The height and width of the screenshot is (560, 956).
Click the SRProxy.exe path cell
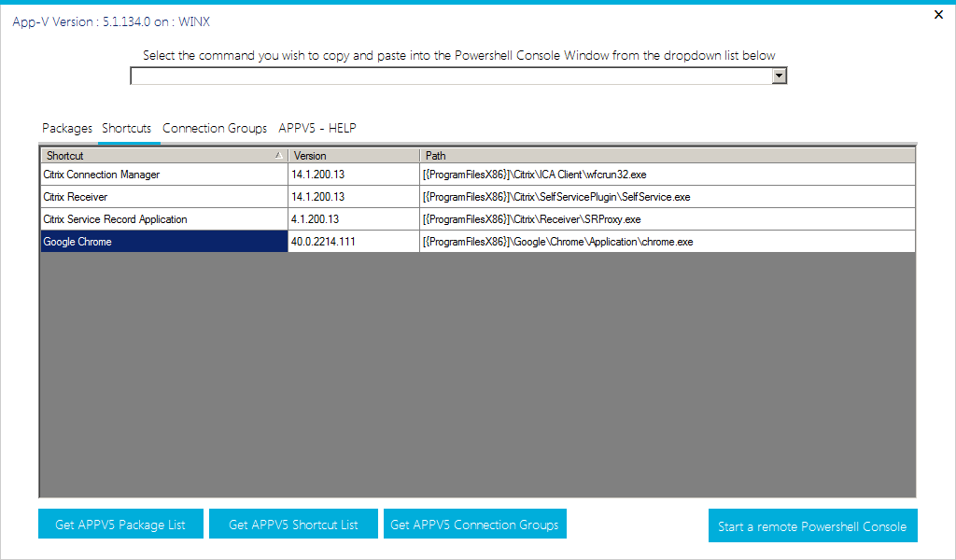(x=668, y=219)
